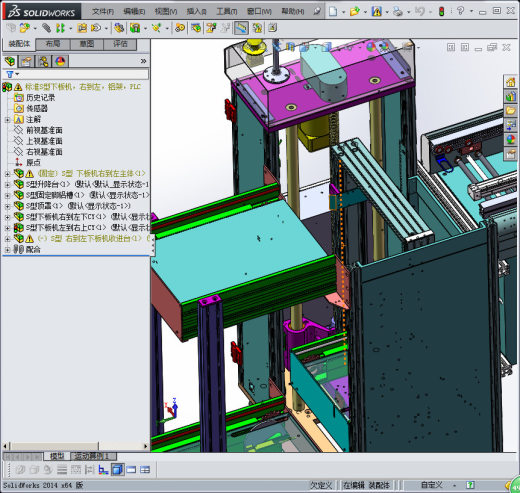Viewport: 520px width, 493px height.
Task: Toggle the highlighted belt/chain assembly toolbar button
Action: (241, 28)
